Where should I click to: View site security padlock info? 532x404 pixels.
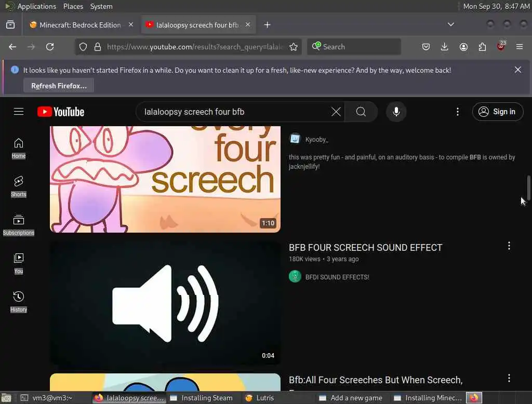point(98,47)
